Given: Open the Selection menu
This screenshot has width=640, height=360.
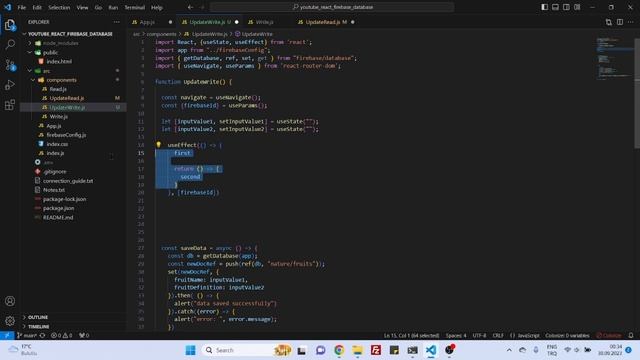Looking at the screenshot, I should (x=59, y=7).
